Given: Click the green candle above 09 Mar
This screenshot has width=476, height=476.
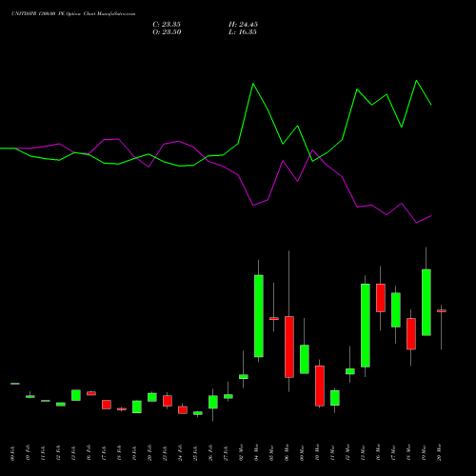Looking at the screenshot, I should click(305, 359).
